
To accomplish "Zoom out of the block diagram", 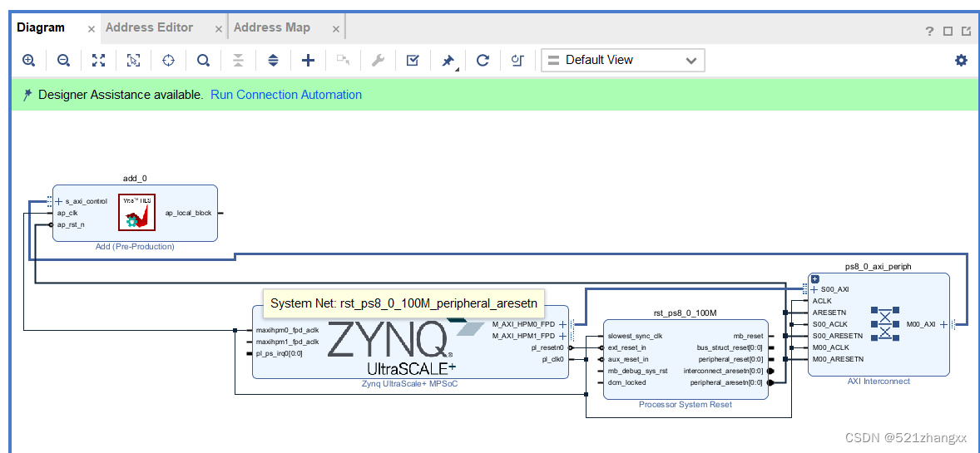I will point(63,61).
